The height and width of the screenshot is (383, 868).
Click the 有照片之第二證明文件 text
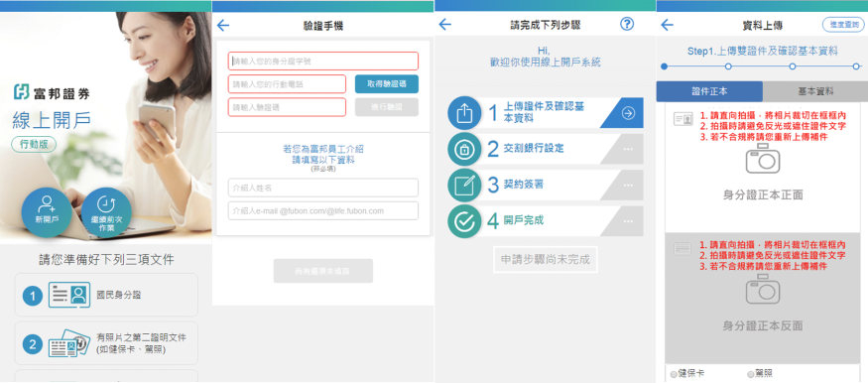click(x=141, y=337)
